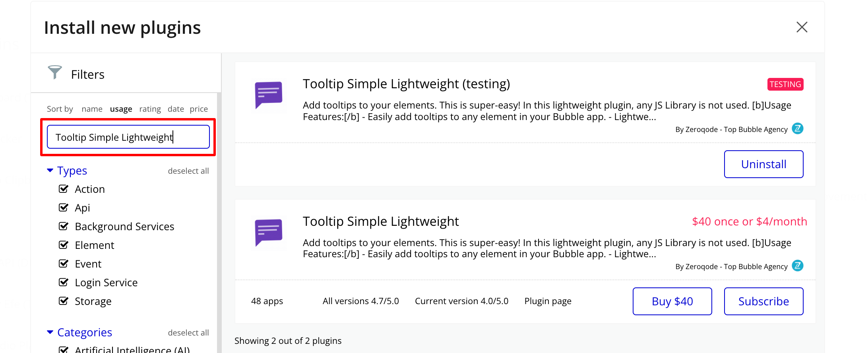Screen dimensions: 868x353
Task: Click the red TESTING badge
Action: (785, 84)
